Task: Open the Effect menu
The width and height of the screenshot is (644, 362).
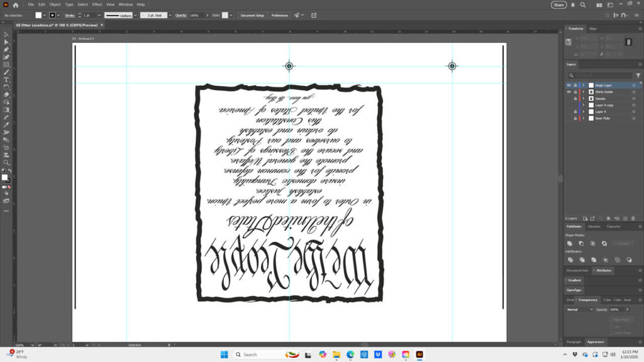Action: coord(97,4)
